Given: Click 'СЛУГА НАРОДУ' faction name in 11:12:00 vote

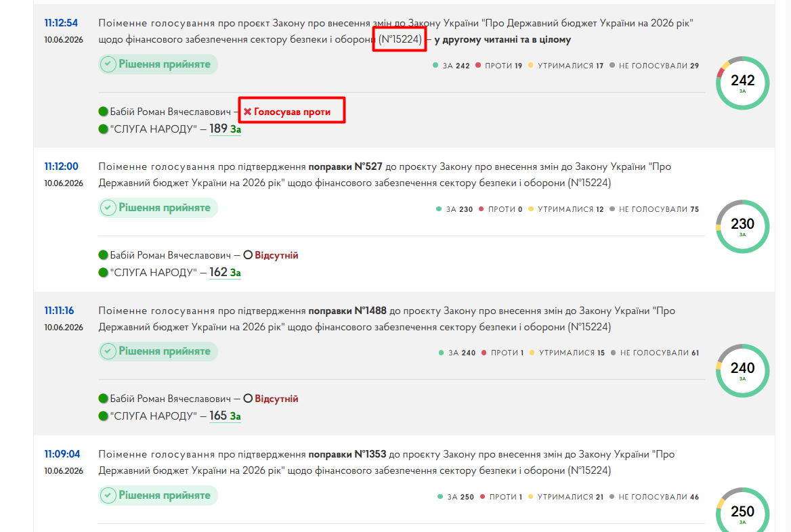Looking at the screenshot, I should point(153,273).
